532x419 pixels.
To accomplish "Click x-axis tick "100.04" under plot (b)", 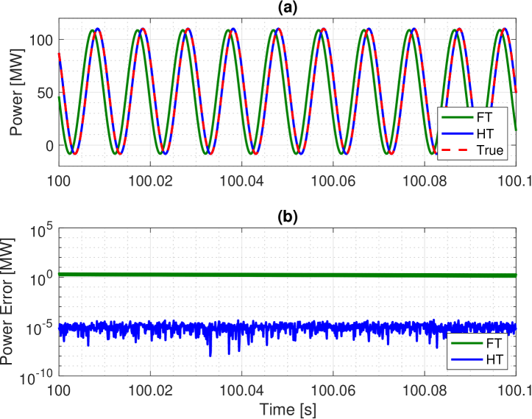I will click(x=241, y=390).
